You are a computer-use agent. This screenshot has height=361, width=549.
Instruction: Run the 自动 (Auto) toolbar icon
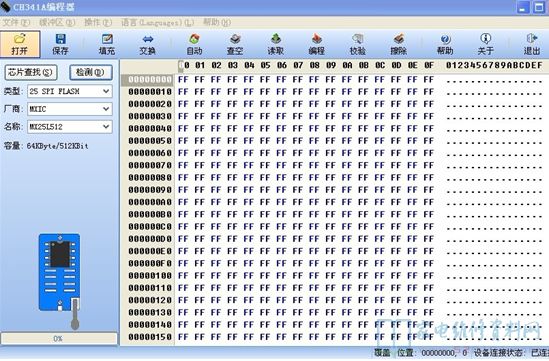pos(194,44)
